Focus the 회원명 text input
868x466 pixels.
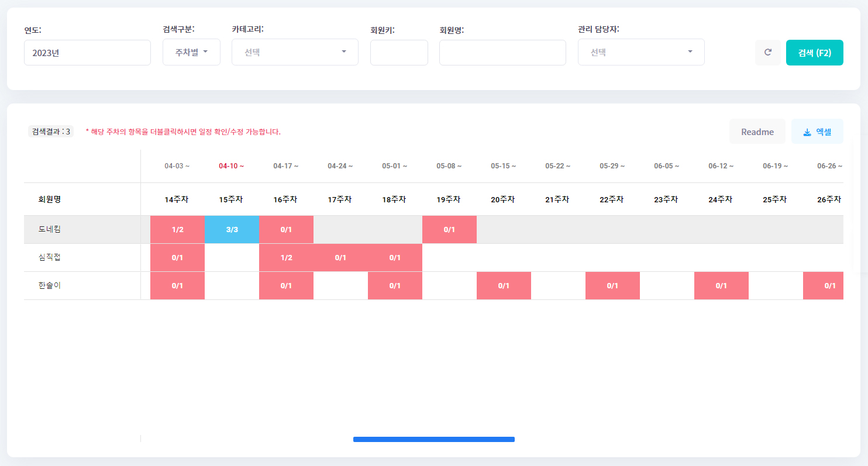502,53
